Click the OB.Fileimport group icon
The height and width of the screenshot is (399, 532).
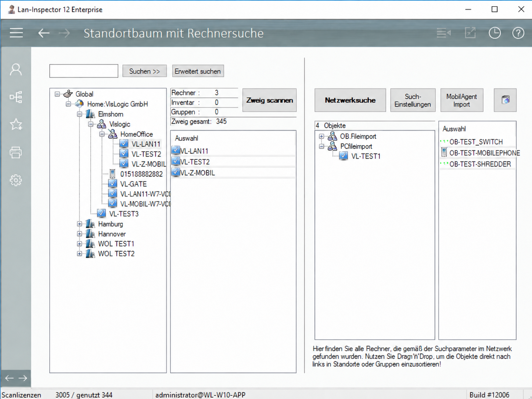332,136
